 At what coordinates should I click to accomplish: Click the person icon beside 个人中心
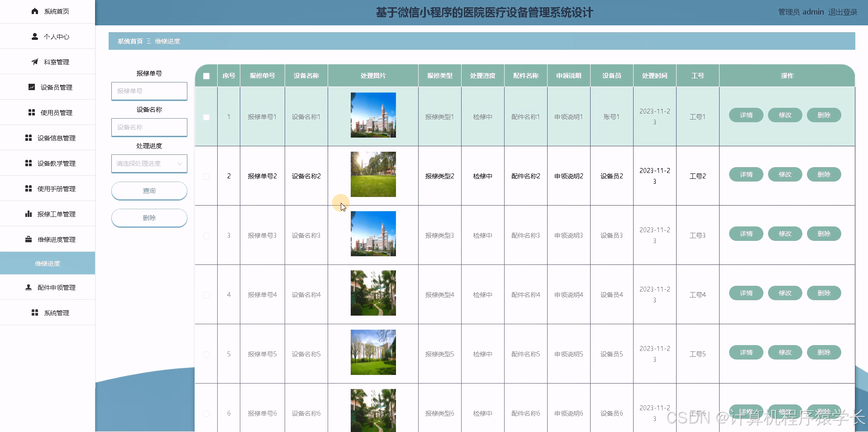(x=35, y=37)
